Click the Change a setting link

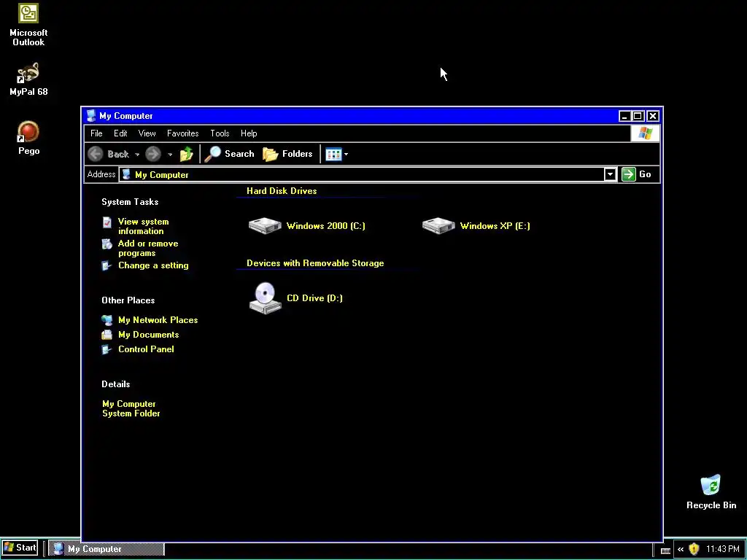pyautogui.click(x=153, y=265)
